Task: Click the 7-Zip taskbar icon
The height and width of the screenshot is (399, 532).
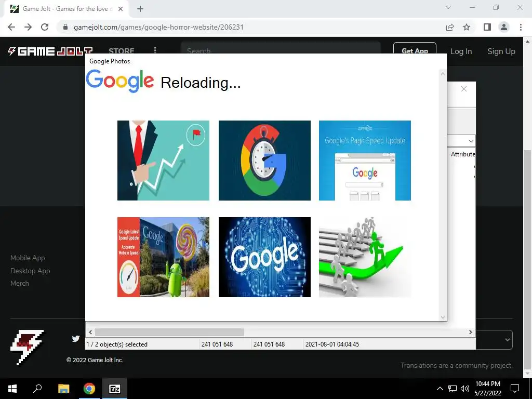Action: pos(115,389)
